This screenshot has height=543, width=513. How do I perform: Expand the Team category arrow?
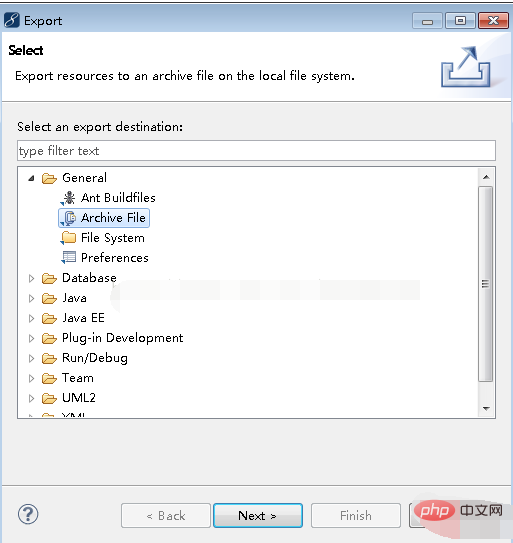click(x=31, y=379)
